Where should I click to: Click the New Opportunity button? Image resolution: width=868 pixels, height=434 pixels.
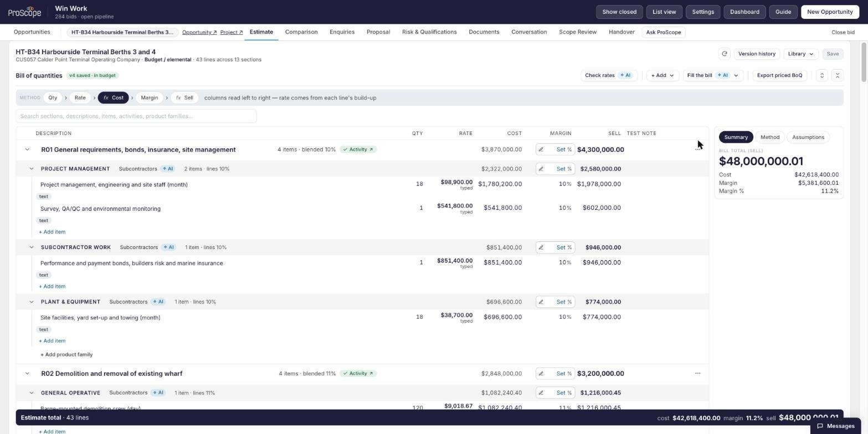coord(829,12)
